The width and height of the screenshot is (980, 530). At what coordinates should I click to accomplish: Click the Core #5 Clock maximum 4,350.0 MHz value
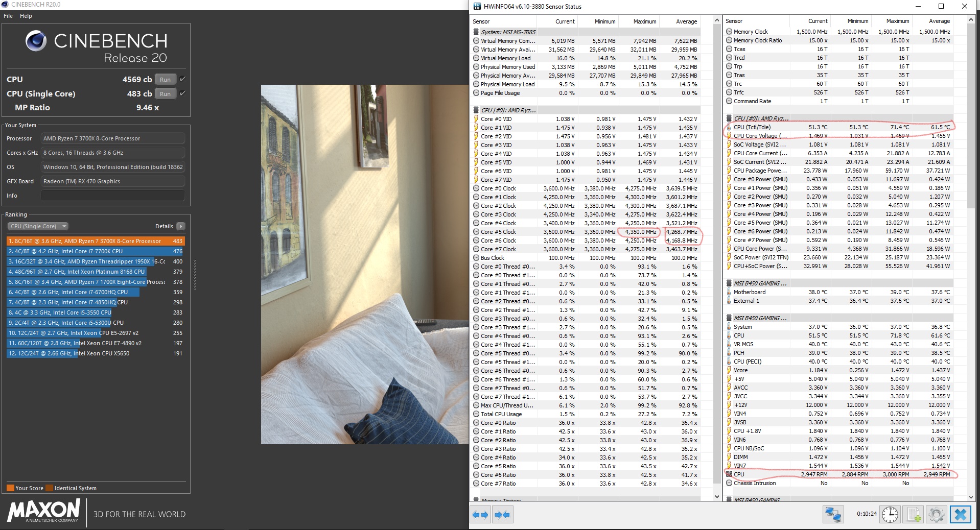tap(641, 232)
